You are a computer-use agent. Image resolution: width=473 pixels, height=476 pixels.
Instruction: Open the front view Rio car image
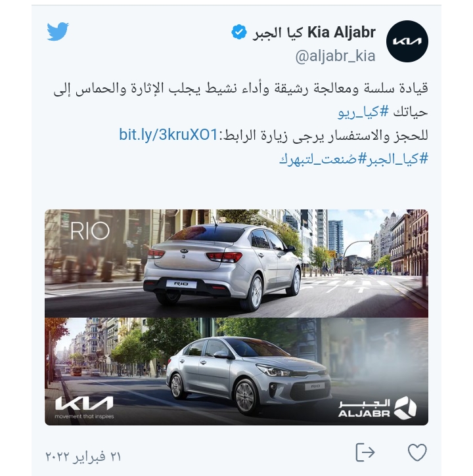click(236, 371)
